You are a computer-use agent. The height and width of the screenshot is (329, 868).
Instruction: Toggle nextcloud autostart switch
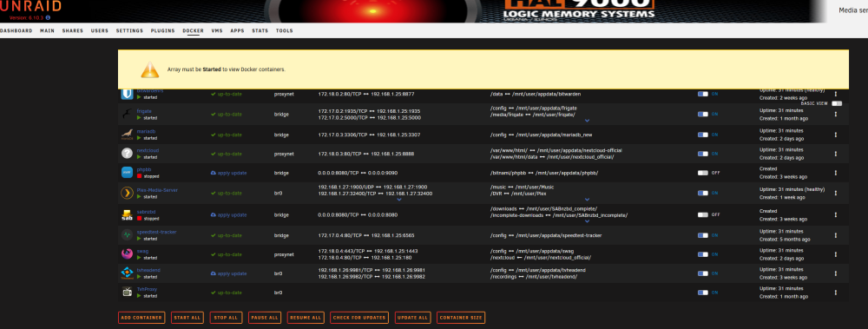click(x=702, y=154)
